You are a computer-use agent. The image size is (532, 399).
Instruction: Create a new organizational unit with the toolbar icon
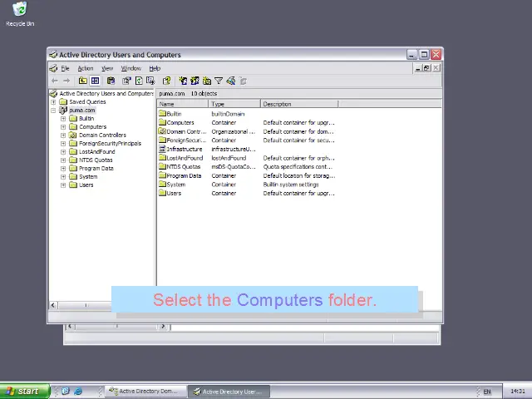pyautogui.click(x=207, y=81)
